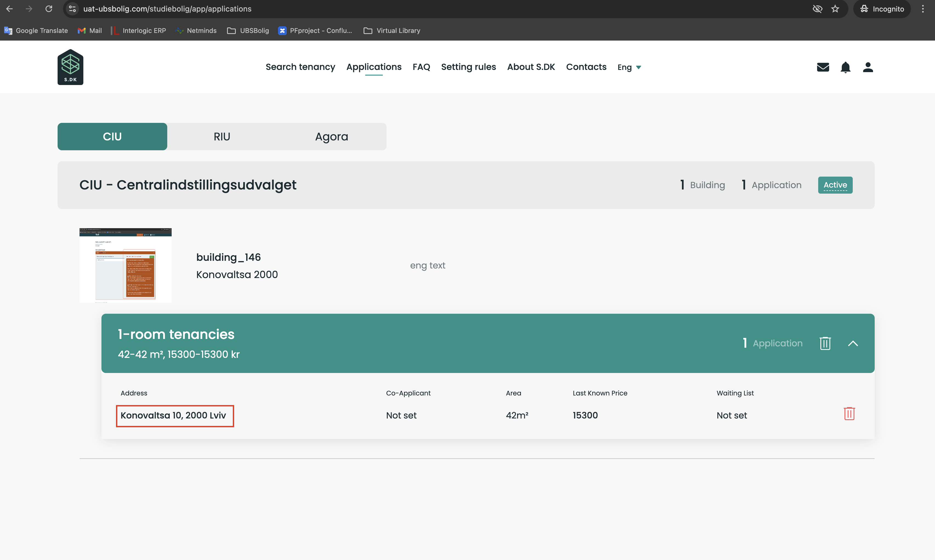The width and height of the screenshot is (935, 560).
Task: Click the eng text description
Action: pyautogui.click(x=427, y=266)
